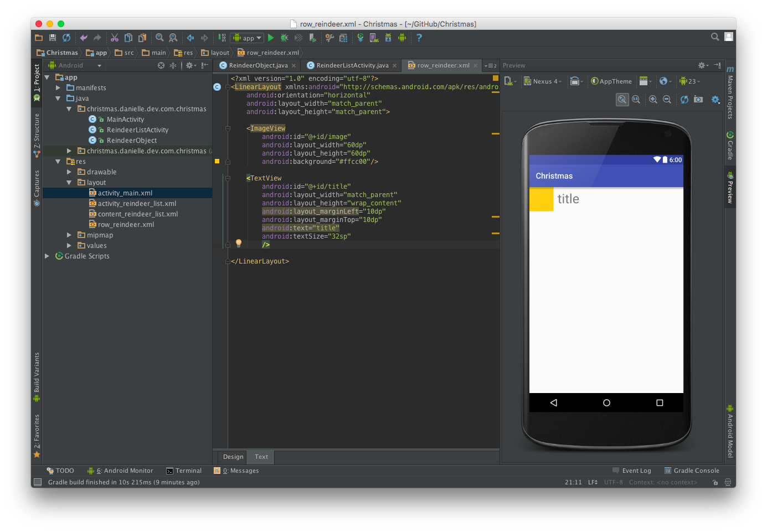Click the yellow ImageView square in preview

(x=541, y=199)
